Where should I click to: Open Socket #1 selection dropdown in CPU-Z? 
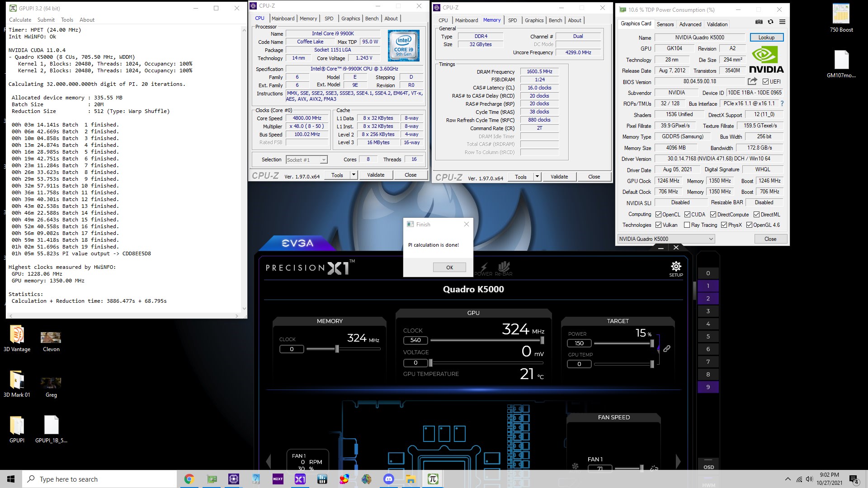tap(306, 160)
